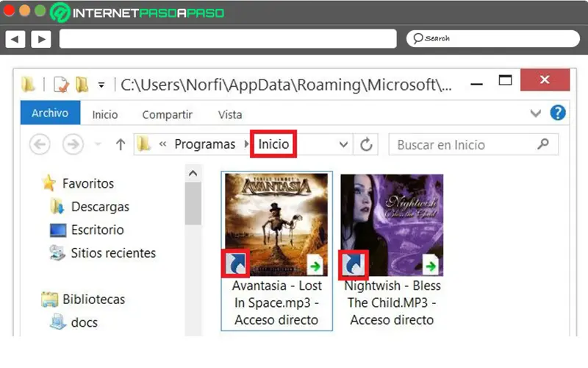Open Customize Quick Access Toolbar dropdown
This screenshot has height=368, width=588.
101,85
